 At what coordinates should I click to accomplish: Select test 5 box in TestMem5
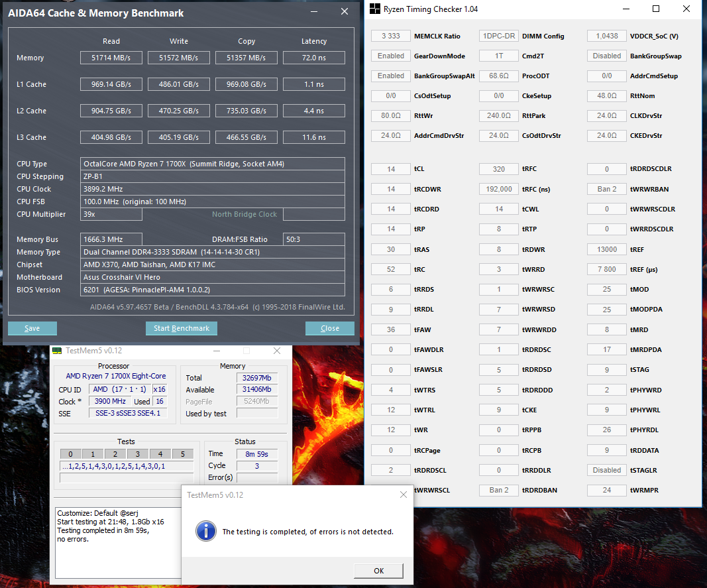(183, 454)
